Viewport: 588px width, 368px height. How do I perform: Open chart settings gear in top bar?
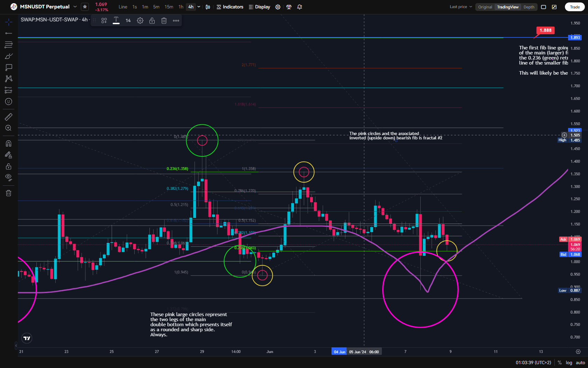278,7
